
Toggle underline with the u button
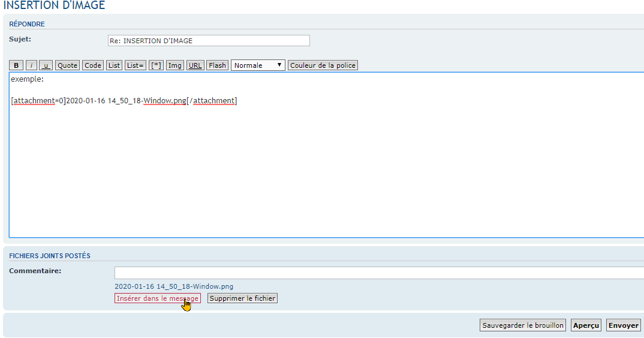pos(46,65)
